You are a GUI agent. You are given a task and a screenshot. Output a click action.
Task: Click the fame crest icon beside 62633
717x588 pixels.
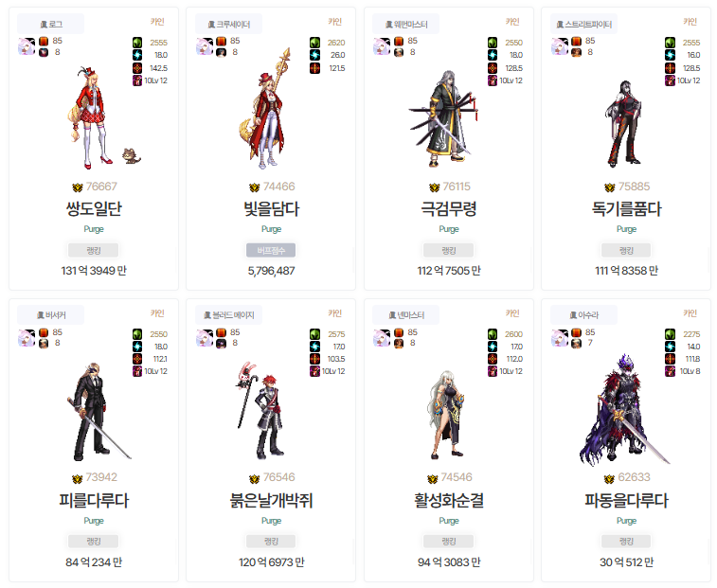(609, 478)
